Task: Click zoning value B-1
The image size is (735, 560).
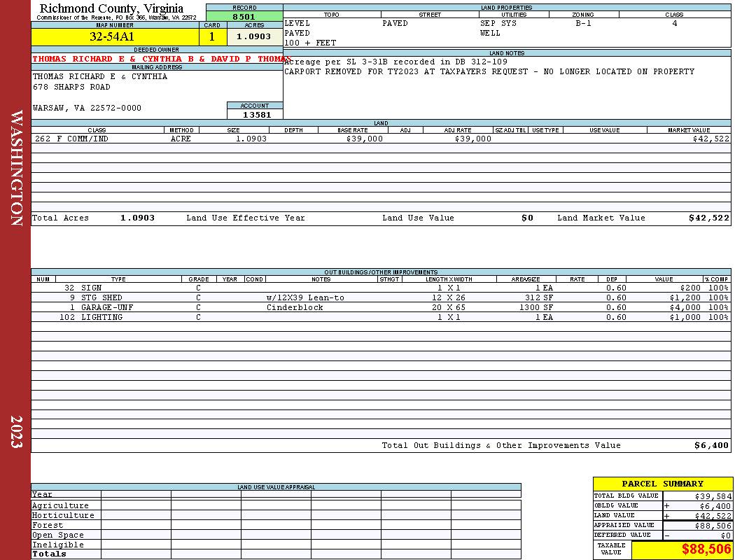Action: (x=584, y=23)
